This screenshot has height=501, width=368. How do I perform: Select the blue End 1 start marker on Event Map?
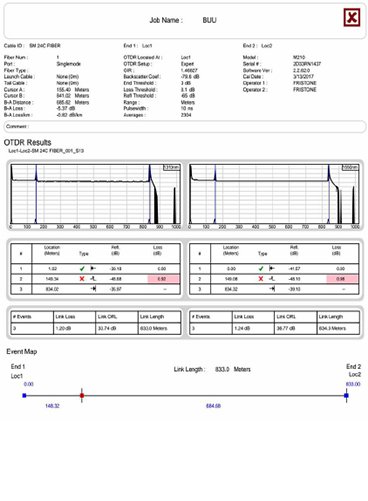click(24, 396)
